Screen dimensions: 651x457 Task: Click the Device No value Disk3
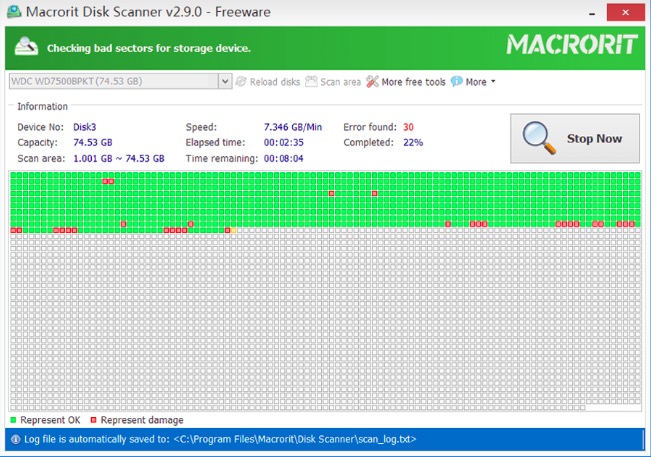point(85,127)
